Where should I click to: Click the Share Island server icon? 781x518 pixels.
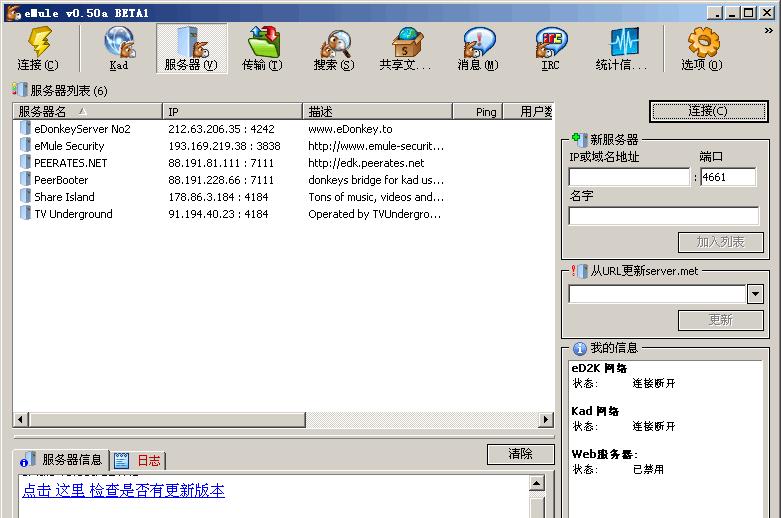[x=25, y=196]
